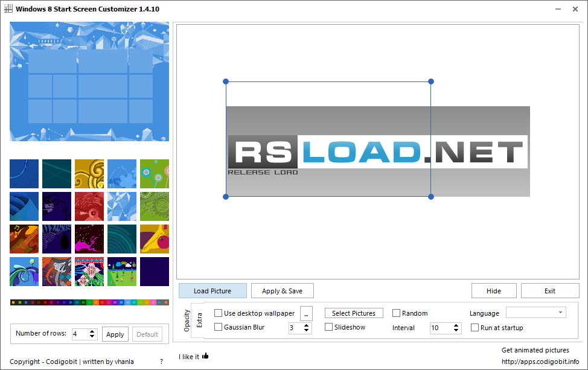Click the Start screen preview image
This screenshot has width=588, height=370.
click(89, 81)
